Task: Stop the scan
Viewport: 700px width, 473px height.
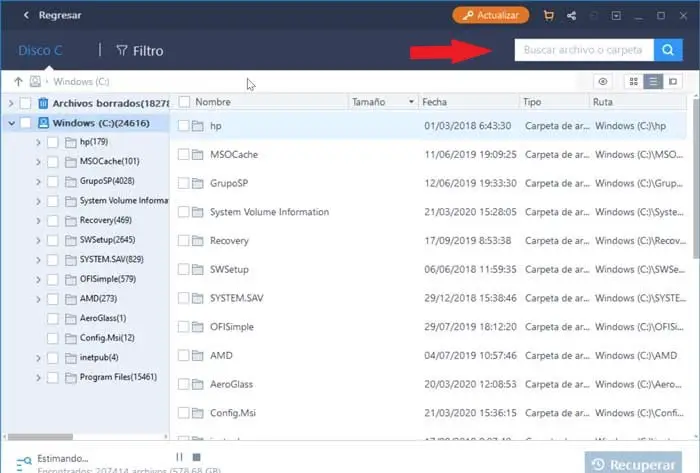Action: pyautogui.click(x=196, y=457)
